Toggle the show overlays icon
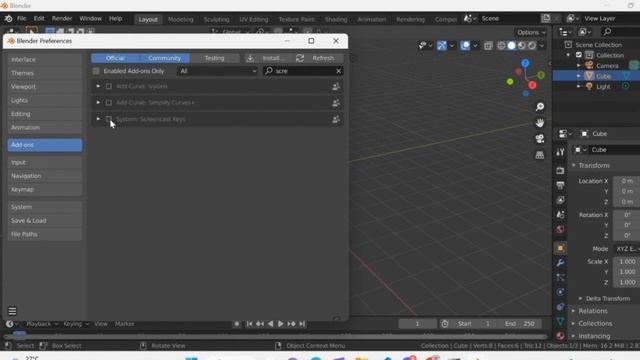 click(x=465, y=46)
